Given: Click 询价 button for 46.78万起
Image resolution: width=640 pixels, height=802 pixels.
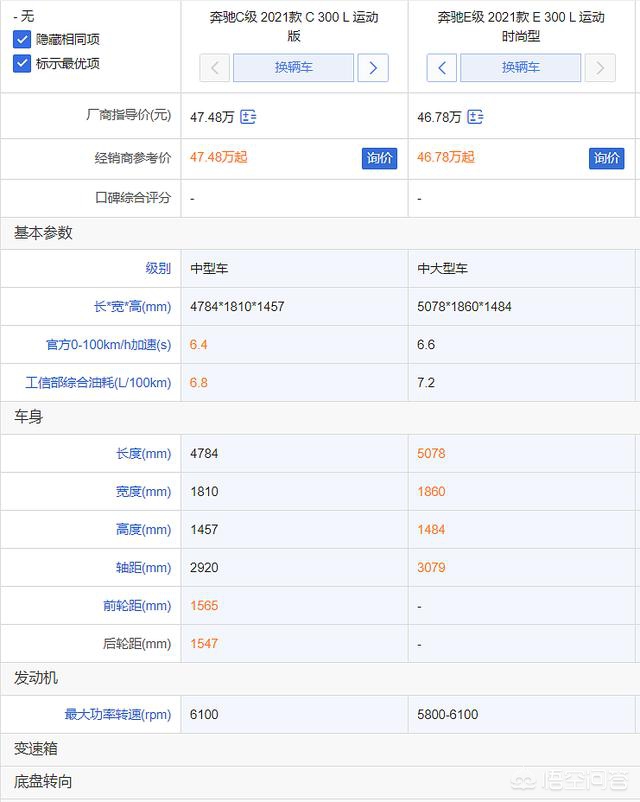Looking at the screenshot, I should point(606,159).
